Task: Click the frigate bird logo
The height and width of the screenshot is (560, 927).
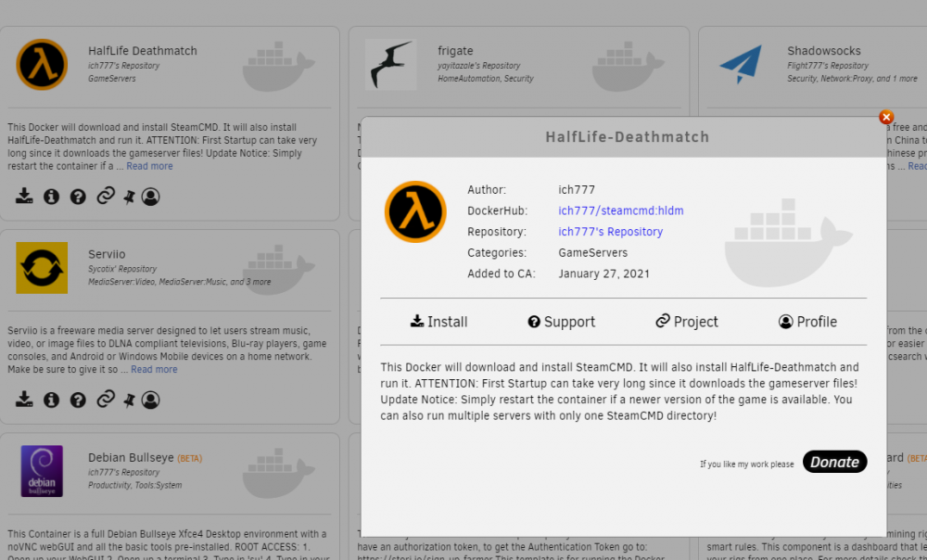Action: [x=391, y=65]
